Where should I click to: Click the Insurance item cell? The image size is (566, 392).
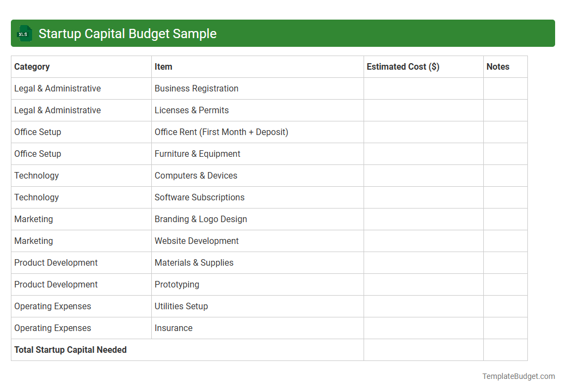(x=172, y=328)
